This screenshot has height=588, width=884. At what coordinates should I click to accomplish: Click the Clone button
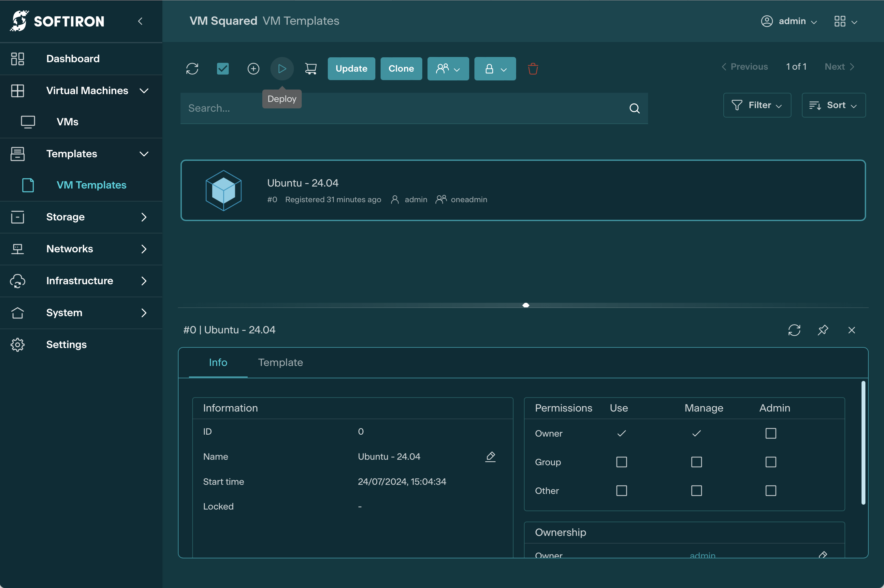401,69
